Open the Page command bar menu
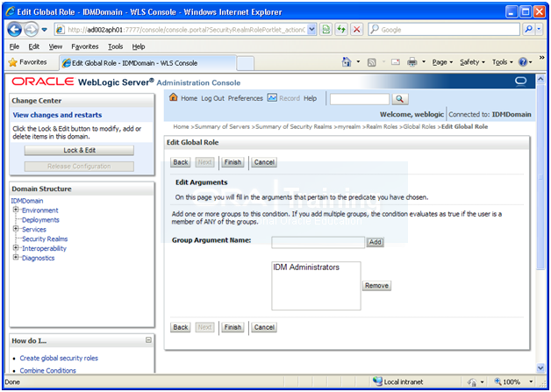 442,62
